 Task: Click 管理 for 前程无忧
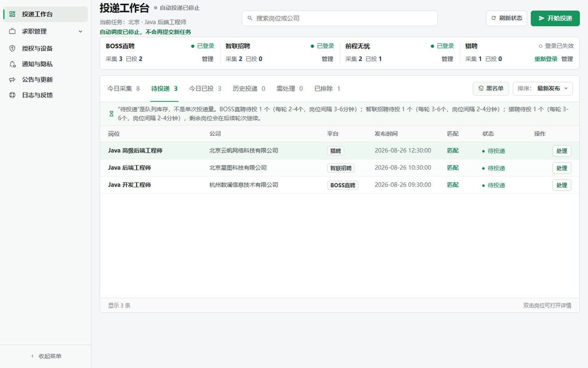point(447,59)
